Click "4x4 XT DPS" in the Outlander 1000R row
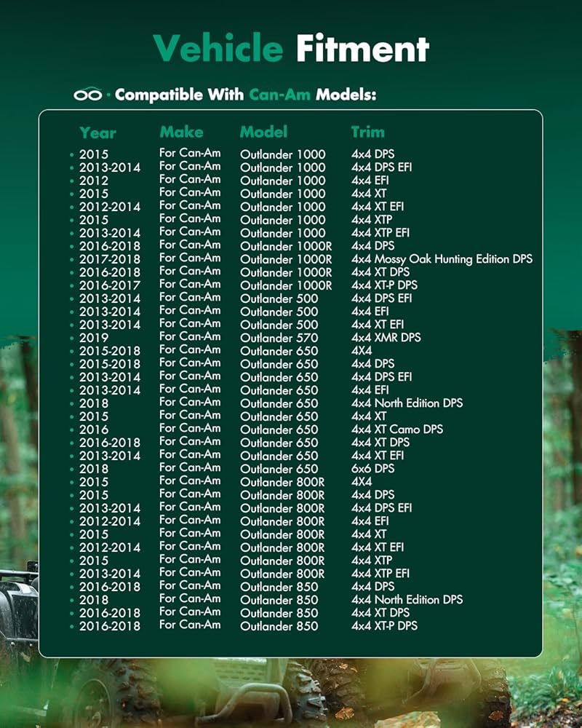582x728 pixels. (x=380, y=272)
